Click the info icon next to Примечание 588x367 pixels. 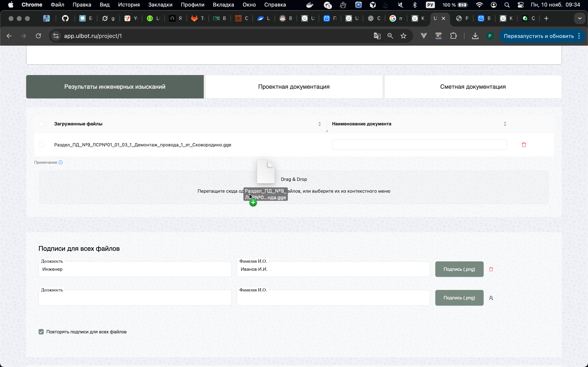pos(61,162)
